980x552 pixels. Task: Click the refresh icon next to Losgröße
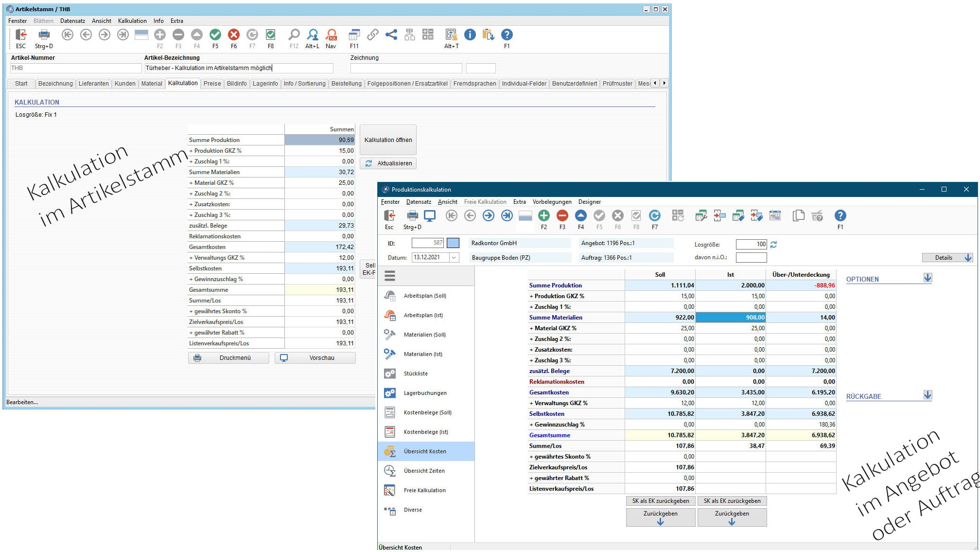tap(773, 245)
